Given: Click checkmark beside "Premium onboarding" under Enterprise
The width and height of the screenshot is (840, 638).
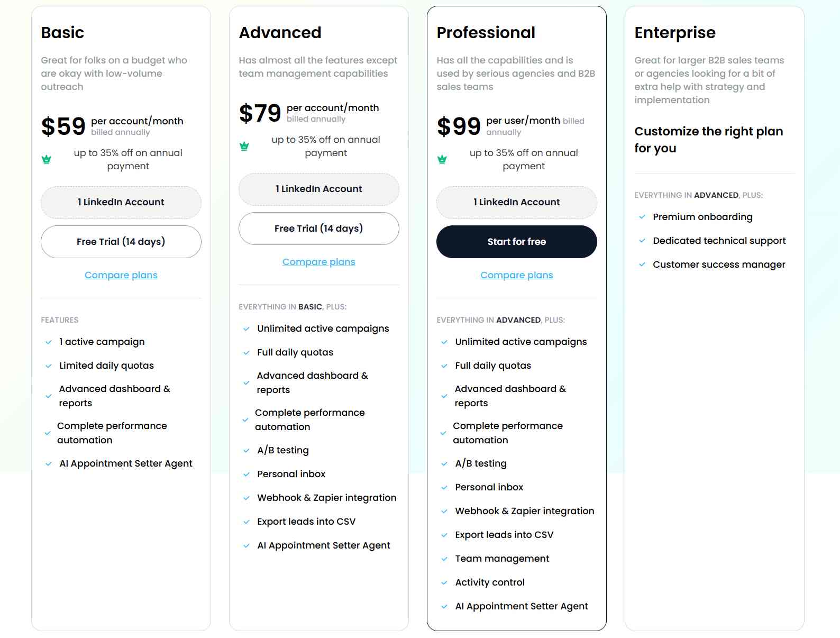Looking at the screenshot, I should pos(642,217).
